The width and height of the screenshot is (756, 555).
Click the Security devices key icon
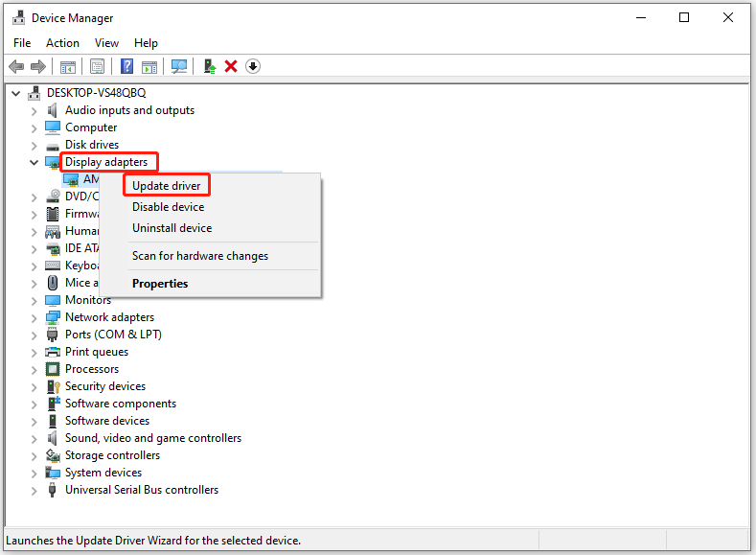(53, 386)
